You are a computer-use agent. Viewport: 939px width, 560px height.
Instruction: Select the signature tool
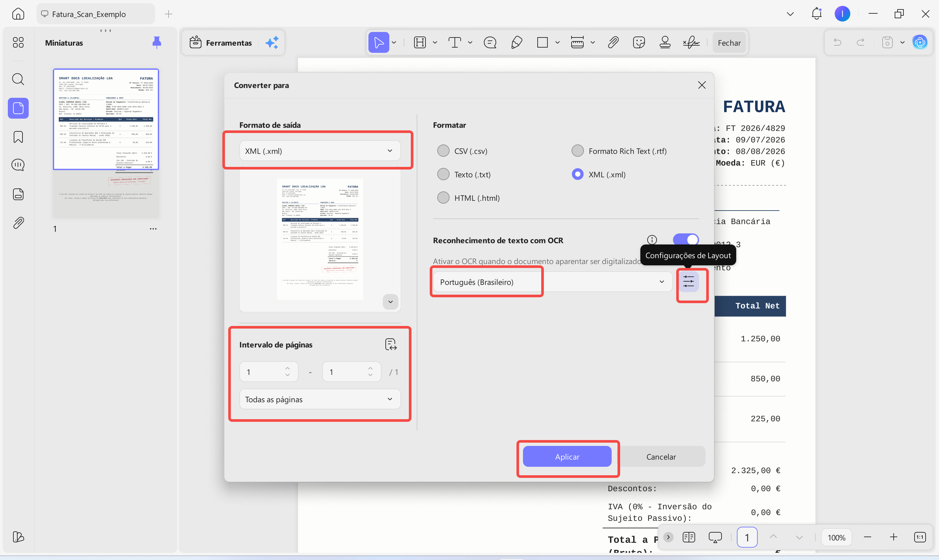[x=692, y=42]
